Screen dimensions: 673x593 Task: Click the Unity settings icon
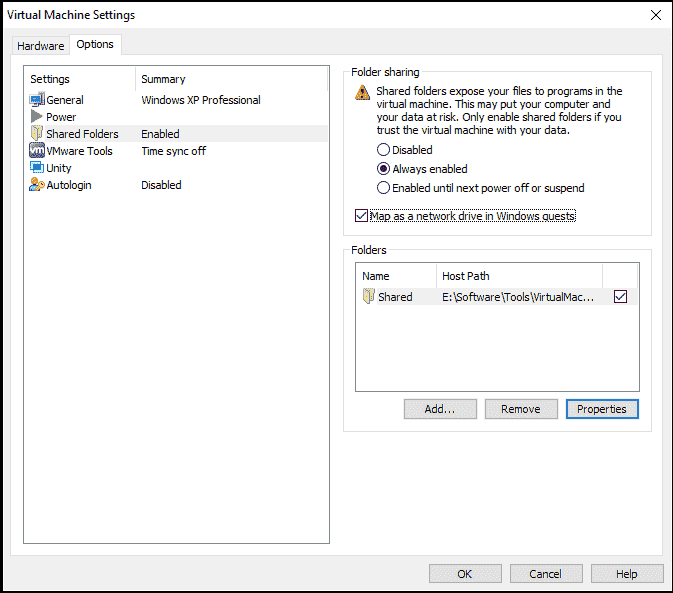(37, 168)
